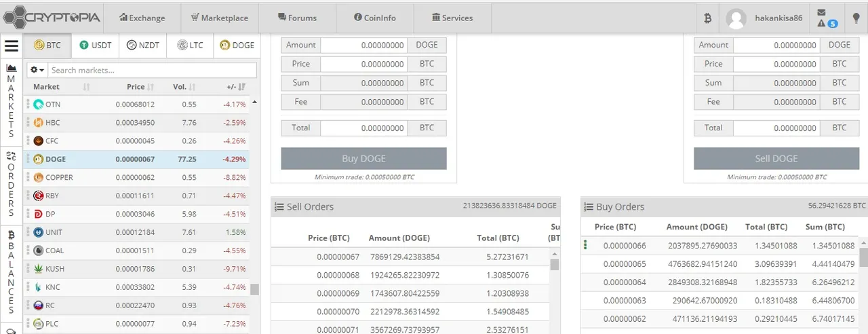Open the Forums menu
868x334 pixels.
[297, 18]
